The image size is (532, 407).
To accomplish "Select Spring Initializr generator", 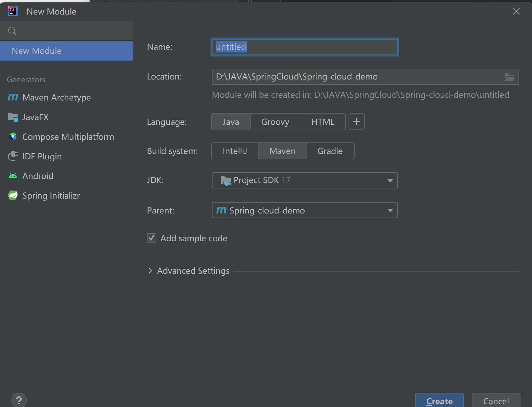I will 66,196.
